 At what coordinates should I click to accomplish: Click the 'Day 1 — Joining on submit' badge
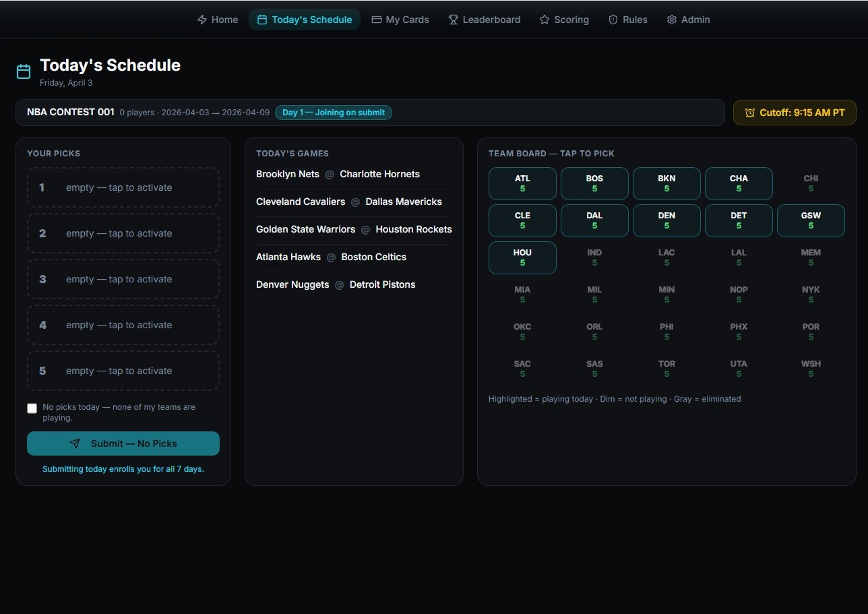[x=333, y=113]
